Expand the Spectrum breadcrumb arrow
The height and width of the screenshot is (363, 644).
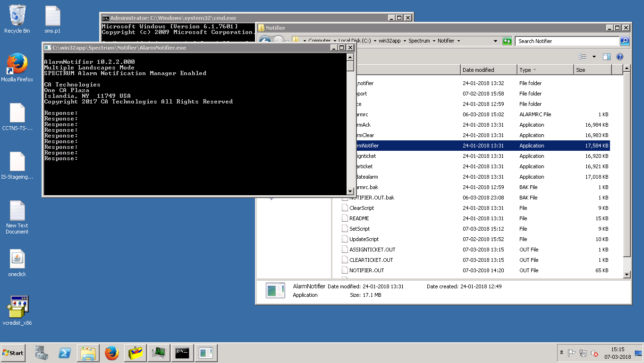[x=433, y=41]
